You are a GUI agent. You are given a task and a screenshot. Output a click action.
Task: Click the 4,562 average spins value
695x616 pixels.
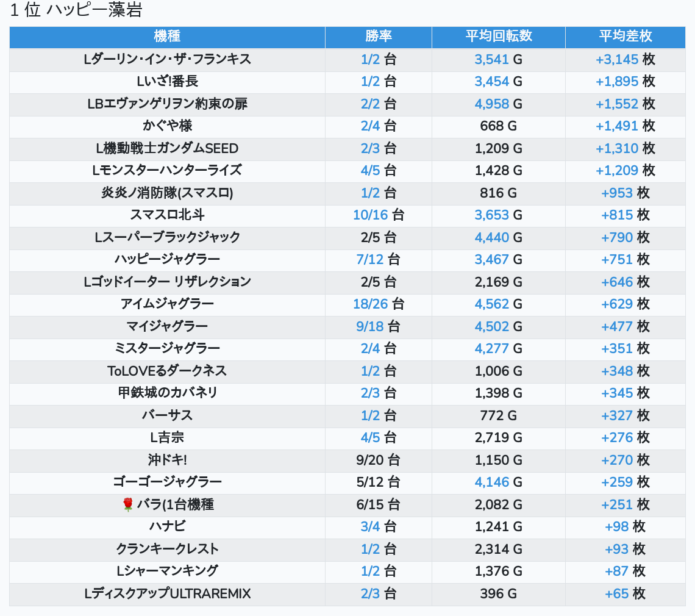(491, 304)
